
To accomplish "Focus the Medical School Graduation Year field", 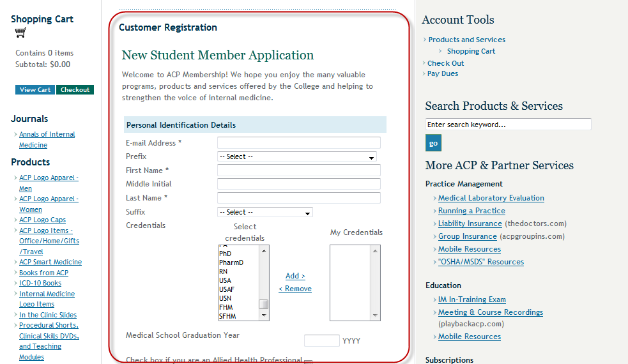I will (x=321, y=341).
